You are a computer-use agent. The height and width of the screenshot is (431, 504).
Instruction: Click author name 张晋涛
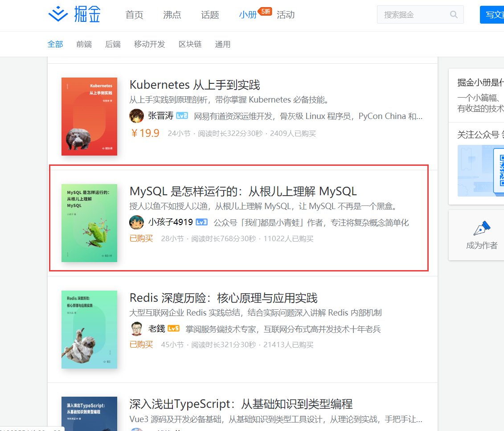tap(161, 116)
